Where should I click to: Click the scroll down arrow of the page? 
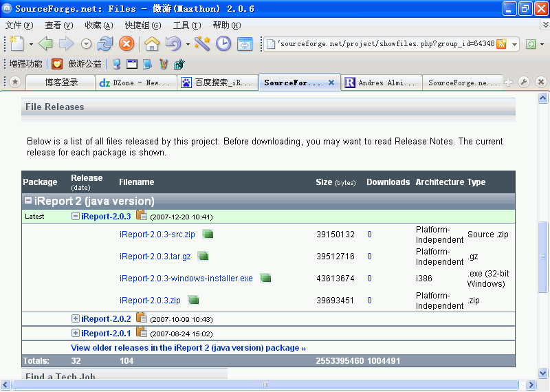pyautogui.click(x=542, y=373)
